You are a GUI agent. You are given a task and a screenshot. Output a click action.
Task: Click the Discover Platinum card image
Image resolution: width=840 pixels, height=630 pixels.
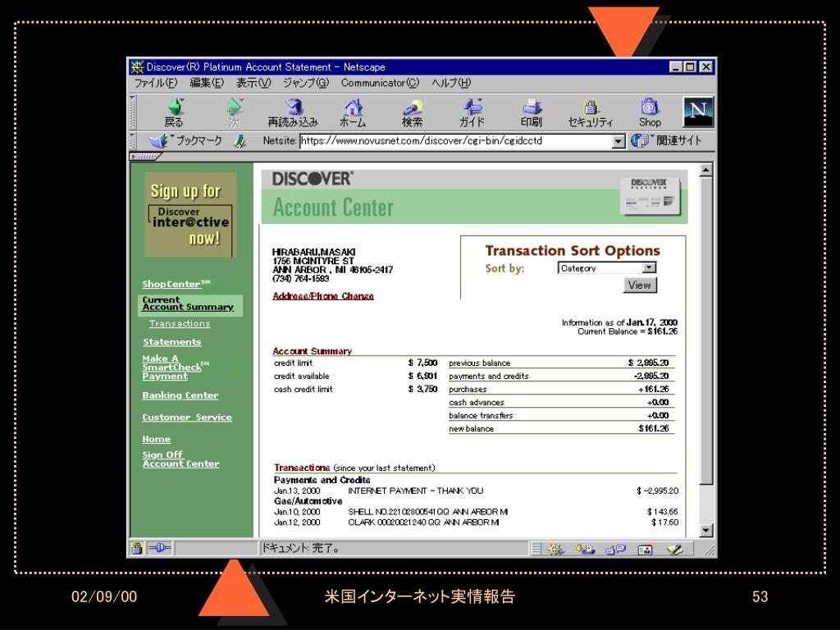tap(650, 196)
